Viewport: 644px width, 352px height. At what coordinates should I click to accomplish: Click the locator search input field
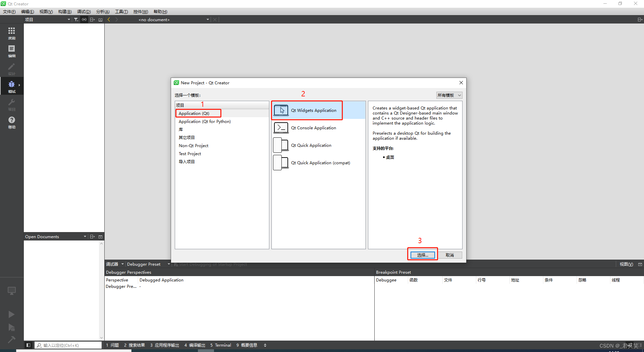click(68, 345)
